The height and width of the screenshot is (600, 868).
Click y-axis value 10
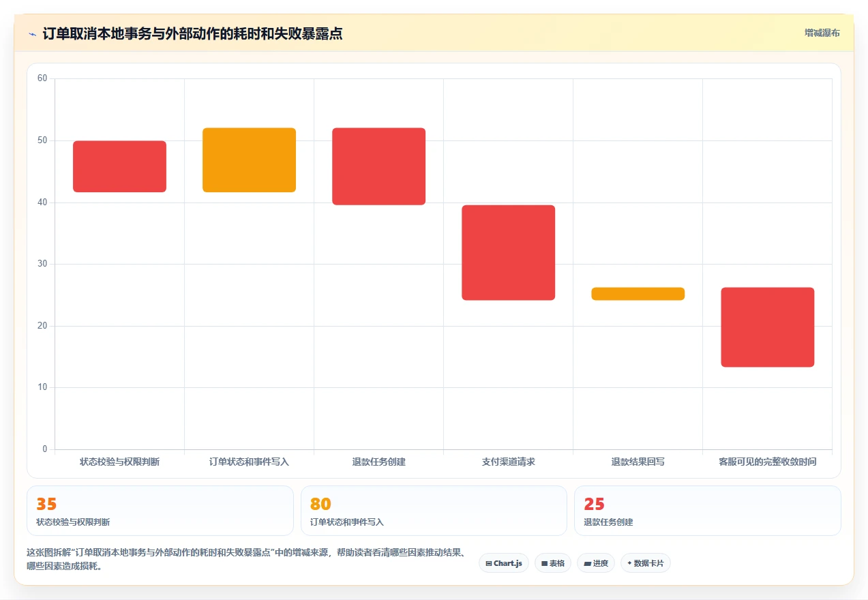click(42, 387)
